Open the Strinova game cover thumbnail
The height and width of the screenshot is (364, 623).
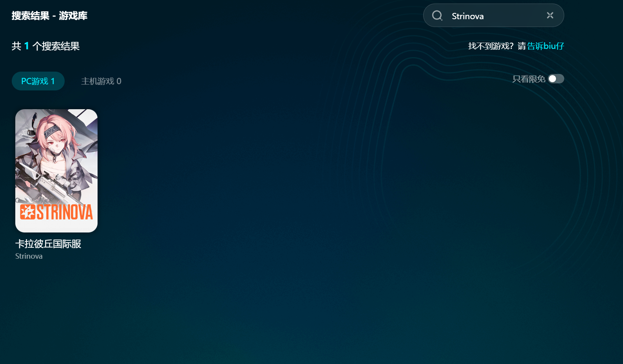click(x=56, y=171)
